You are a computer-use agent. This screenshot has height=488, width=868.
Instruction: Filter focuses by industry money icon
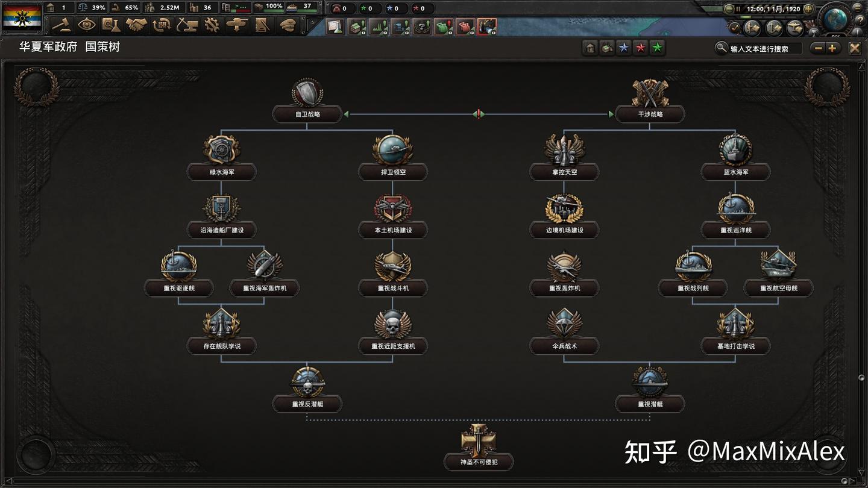coord(607,48)
